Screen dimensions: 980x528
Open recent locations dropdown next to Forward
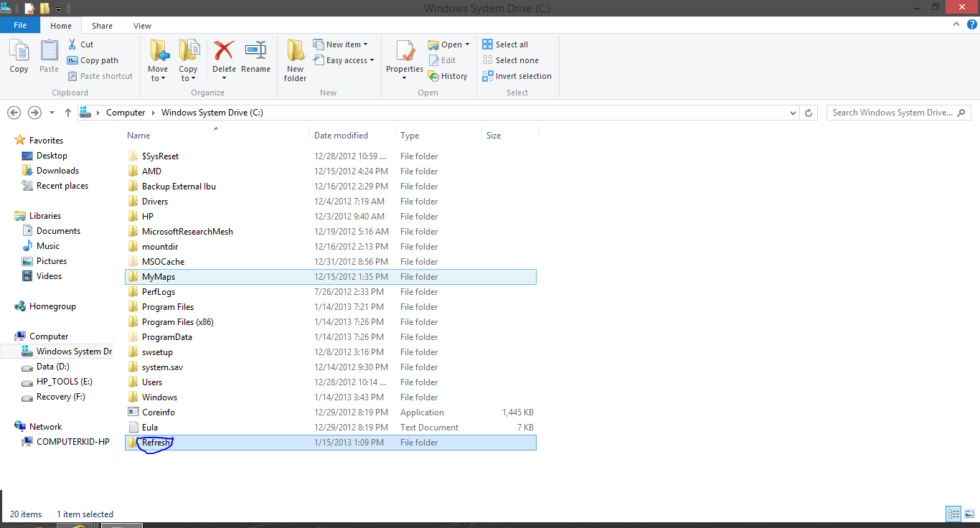(x=52, y=113)
